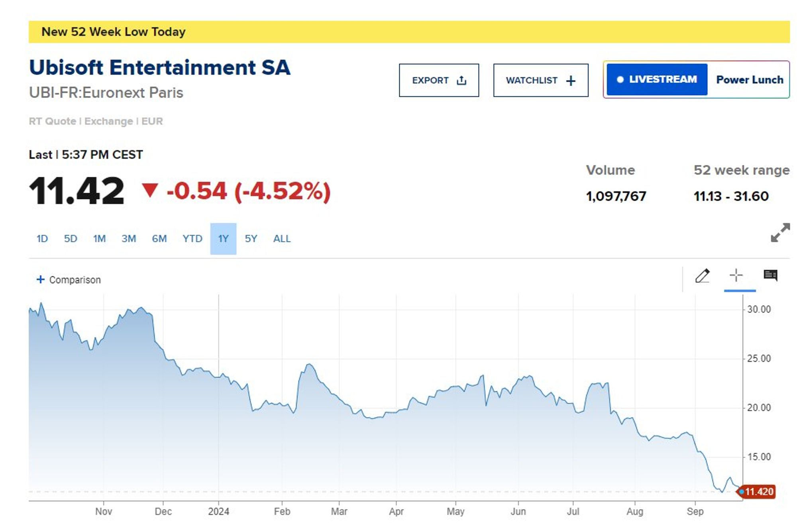Viewport: 797px width, 532px height.
Task: Click the New 52 Week Low banner
Action: [409, 32]
